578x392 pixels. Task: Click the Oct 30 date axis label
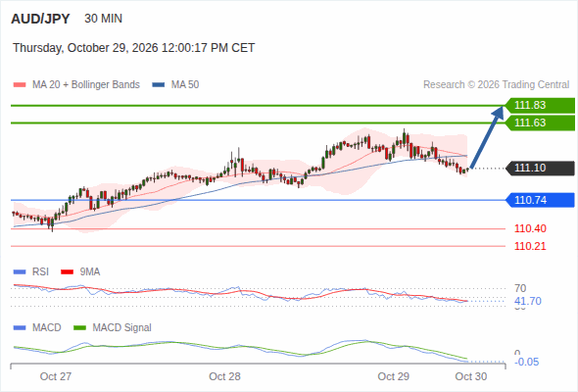[471, 376]
